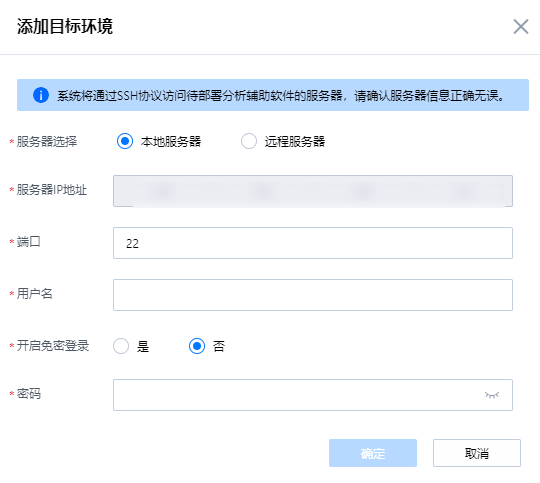The width and height of the screenshot is (540, 483).
Task: Select the 本地服务器 radio option
Action: (x=125, y=141)
